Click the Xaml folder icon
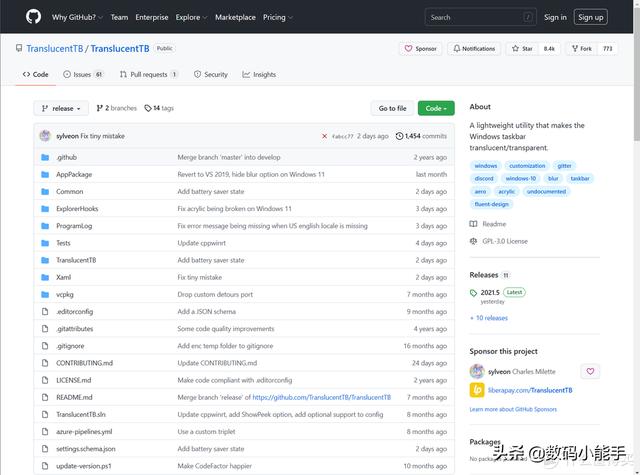Image resolution: width=640 pixels, height=475 pixels. pos(45,277)
